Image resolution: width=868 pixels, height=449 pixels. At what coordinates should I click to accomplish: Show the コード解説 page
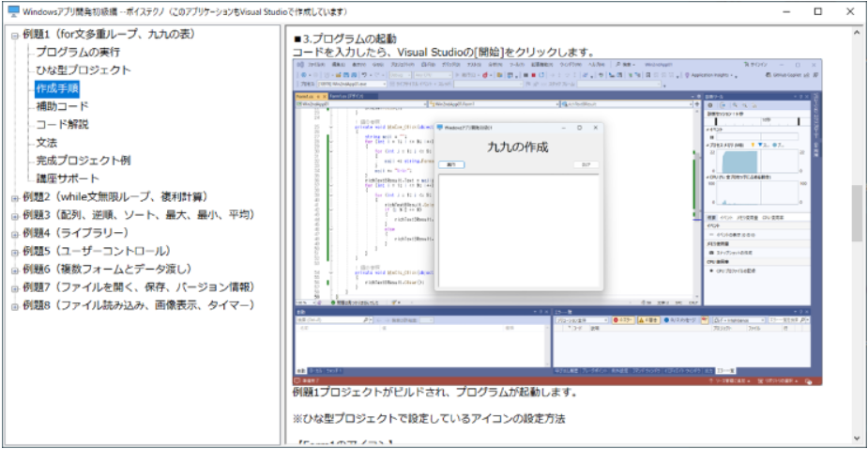[x=62, y=125]
